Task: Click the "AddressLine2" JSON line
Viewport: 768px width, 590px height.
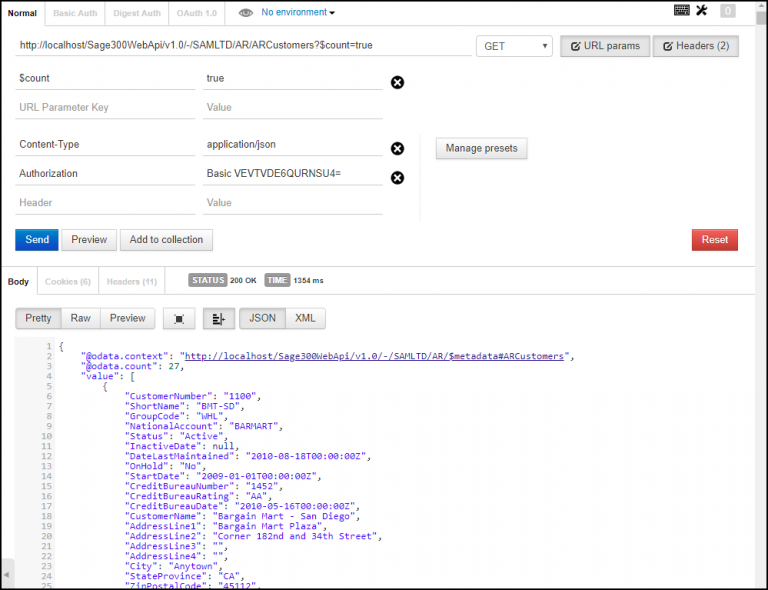Action: [253, 536]
